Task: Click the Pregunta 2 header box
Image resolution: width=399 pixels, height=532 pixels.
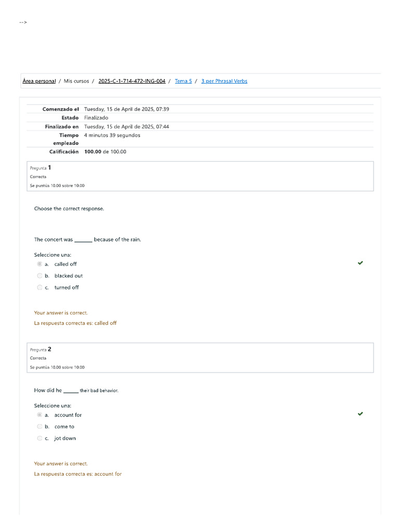Action: (200, 357)
